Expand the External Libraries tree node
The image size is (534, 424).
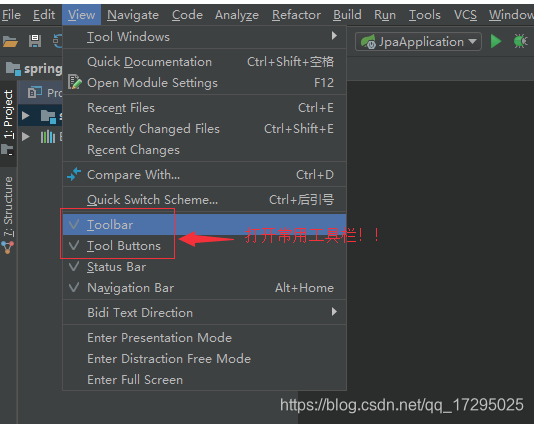[26, 137]
